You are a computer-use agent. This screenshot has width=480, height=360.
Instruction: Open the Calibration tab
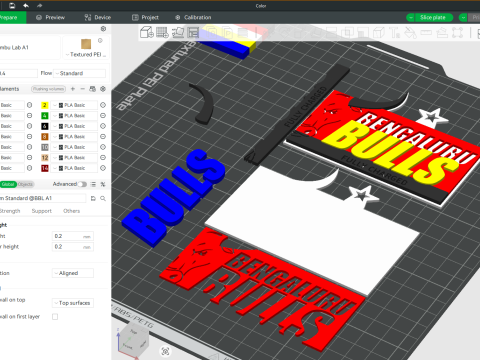[x=193, y=17]
